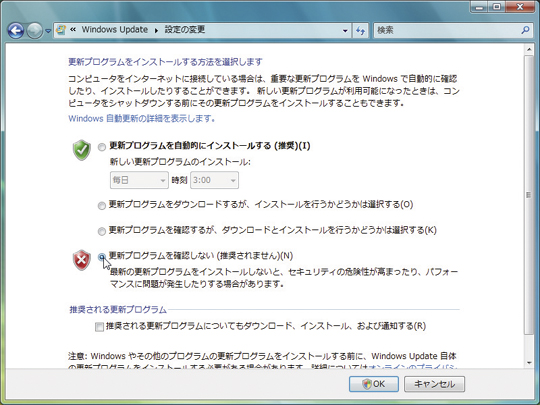
Task: Open the recent pages arrow beside Forward
Action: pos(48,31)
